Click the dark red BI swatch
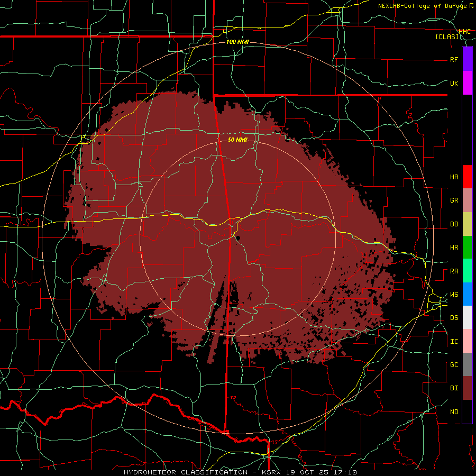Screen dimensions: 476x476 [467, 388]
